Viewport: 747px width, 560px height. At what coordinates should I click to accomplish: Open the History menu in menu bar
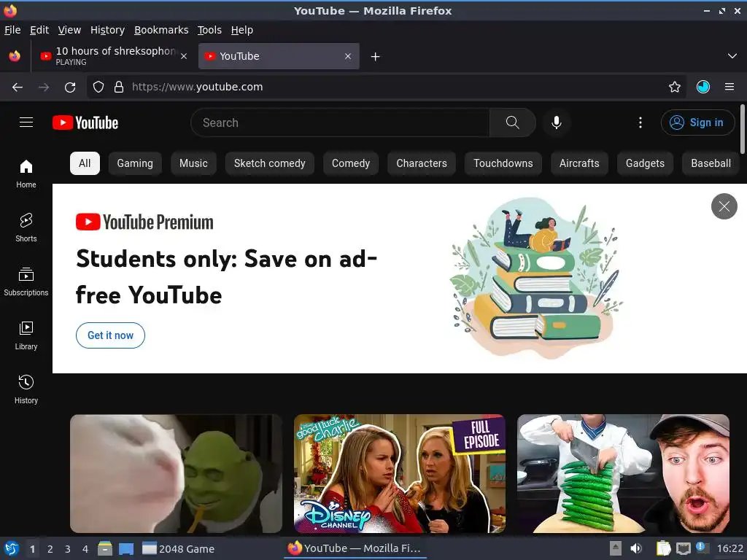[108, 30]
